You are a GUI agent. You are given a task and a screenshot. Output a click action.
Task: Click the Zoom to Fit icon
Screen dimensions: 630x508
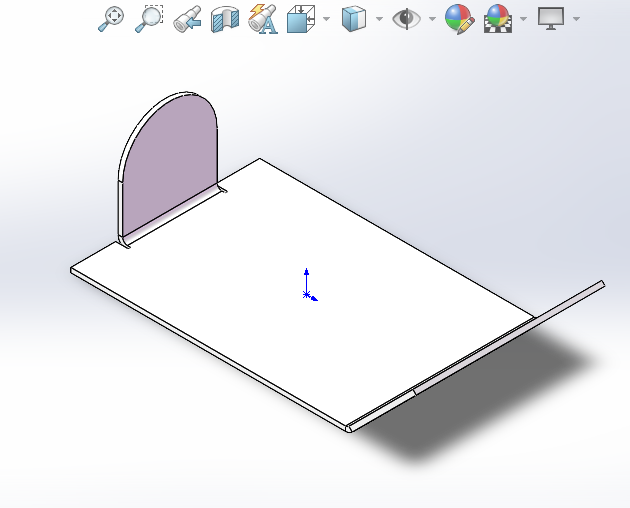coord(111,18)
